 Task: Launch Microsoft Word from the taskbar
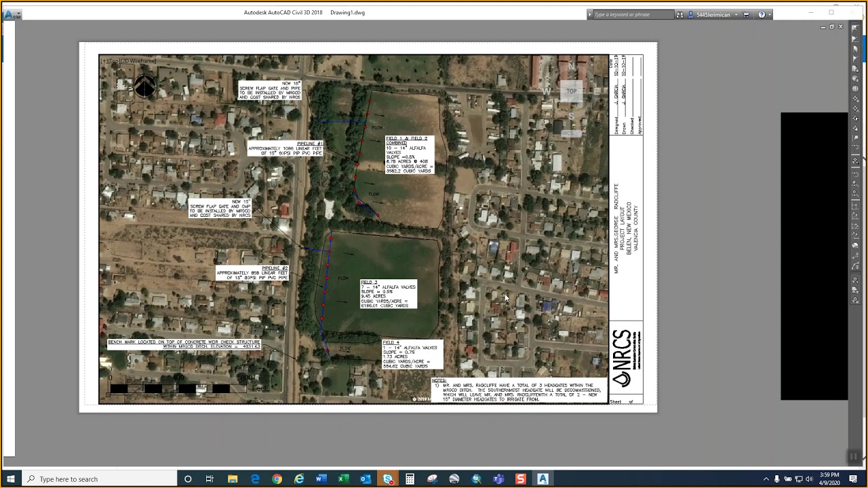point(321,479)
